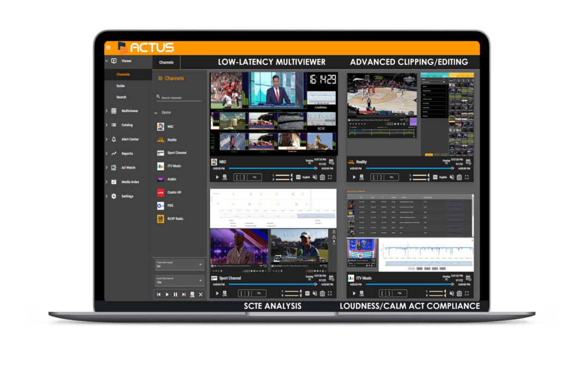Viewport: 588px width, 368px height.
Task: Toggle mute on the NBC player
Action: coord(315,177)
